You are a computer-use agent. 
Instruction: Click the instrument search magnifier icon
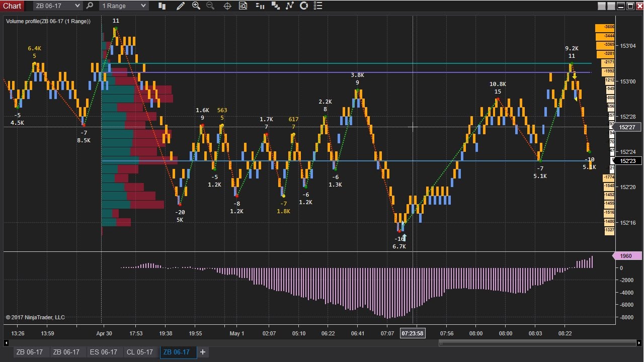[90, 6]
